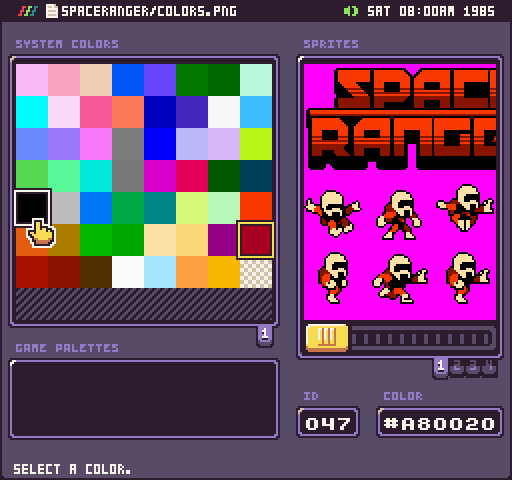
Task: Switch to sprites page 4 tab
Action: tap(489, 367)
